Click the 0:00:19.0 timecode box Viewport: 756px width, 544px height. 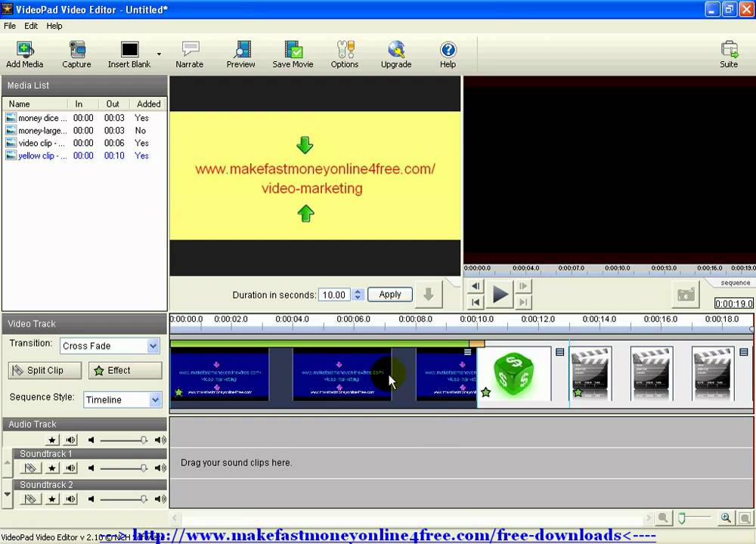pyautogui.click(x=734, y=304)
